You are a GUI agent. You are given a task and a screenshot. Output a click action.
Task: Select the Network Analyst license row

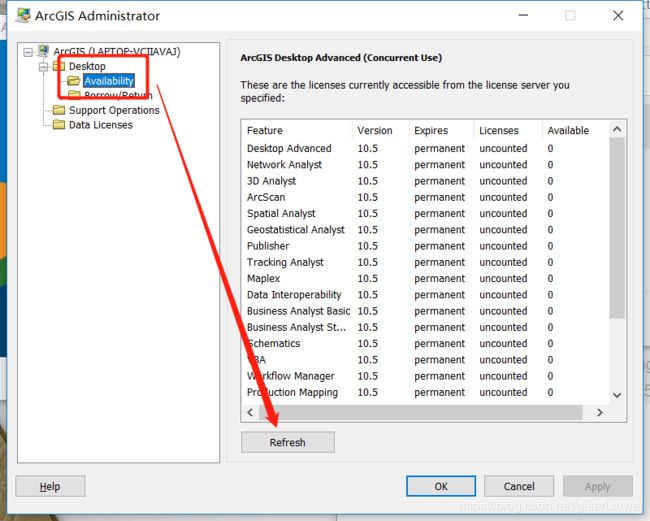425,165
